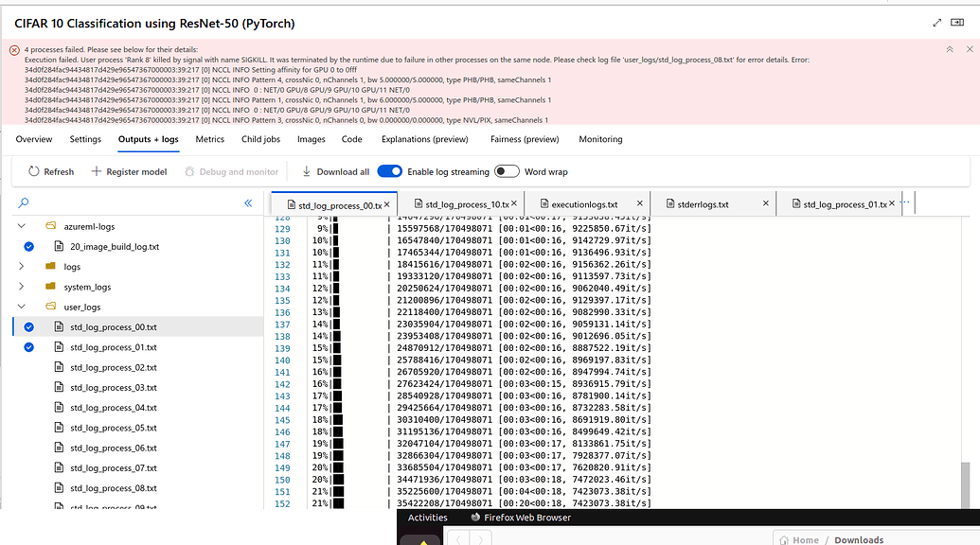
Task: Dismiss the red error banner
Action: (968, 49)
